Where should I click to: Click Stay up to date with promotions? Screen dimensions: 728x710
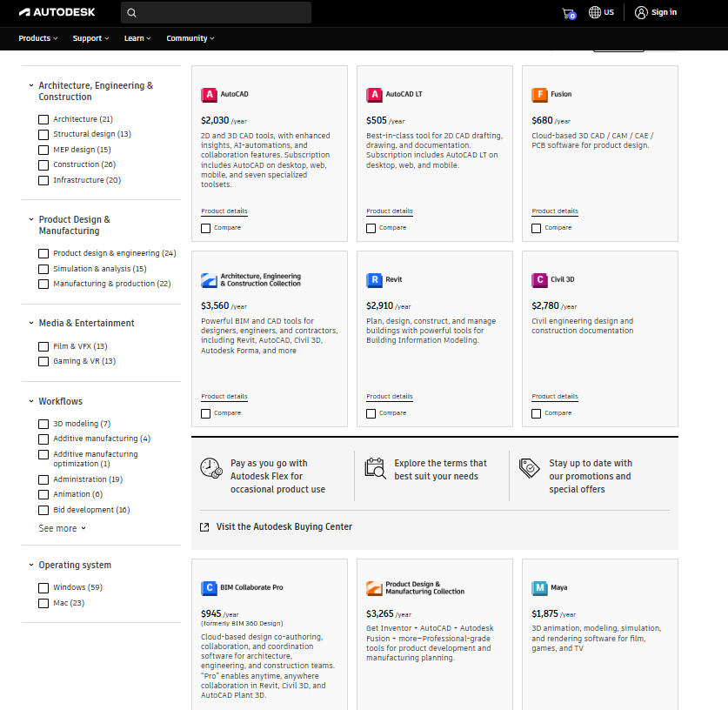click(x=591, y=477)
